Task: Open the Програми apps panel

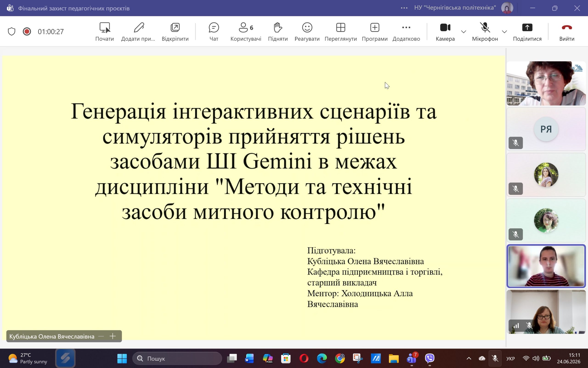Action: pos(375,32)
